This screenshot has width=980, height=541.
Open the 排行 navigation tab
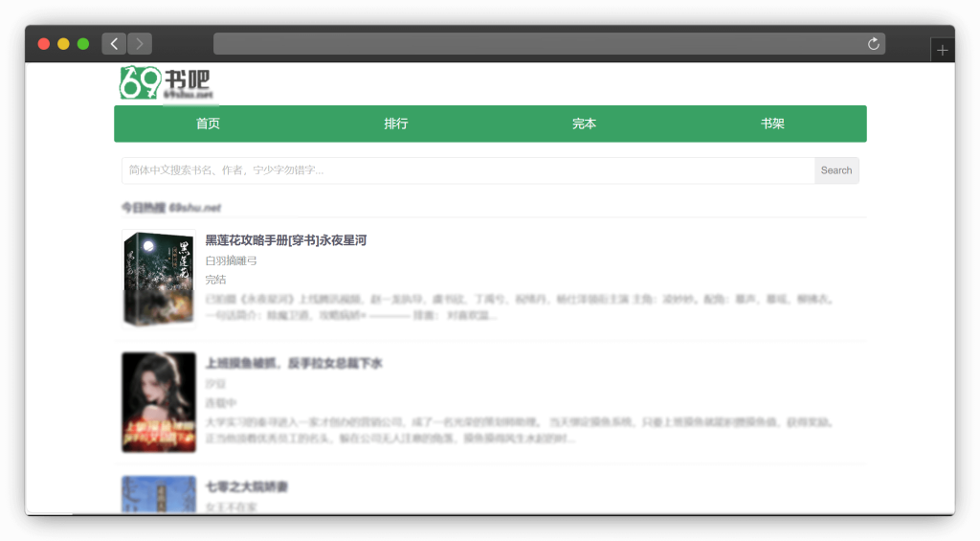pyautogui.click(x=396, y=124)
